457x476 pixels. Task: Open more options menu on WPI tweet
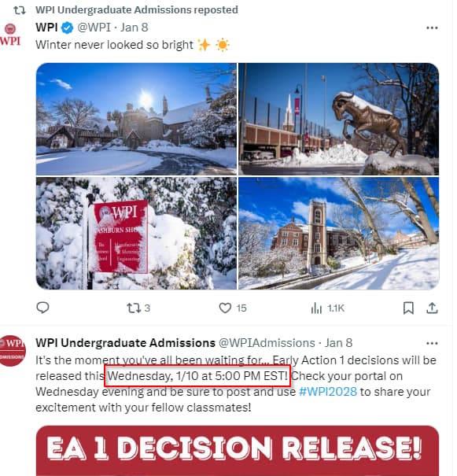432,28
